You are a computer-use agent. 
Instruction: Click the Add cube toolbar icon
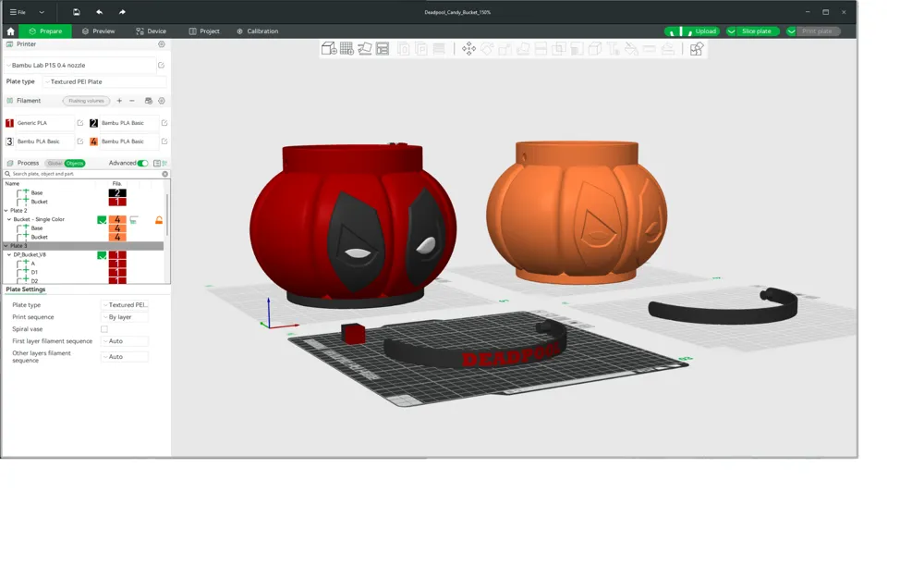pos(329,49)
